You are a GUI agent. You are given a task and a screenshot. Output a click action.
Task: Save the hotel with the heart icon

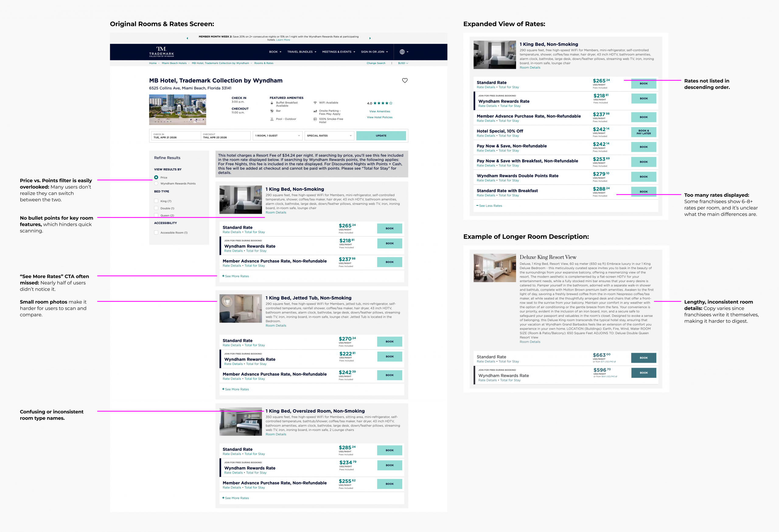pos(405,80)
